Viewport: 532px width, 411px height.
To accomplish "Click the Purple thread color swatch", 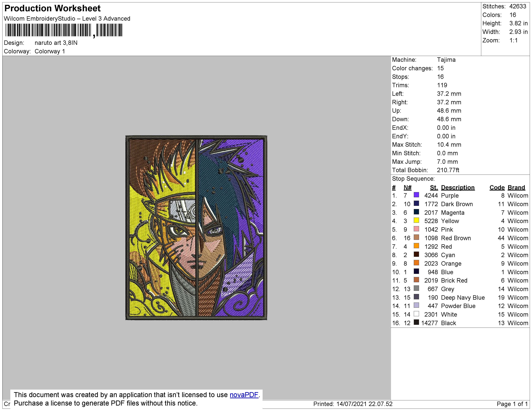I will (x=417, y=195).
